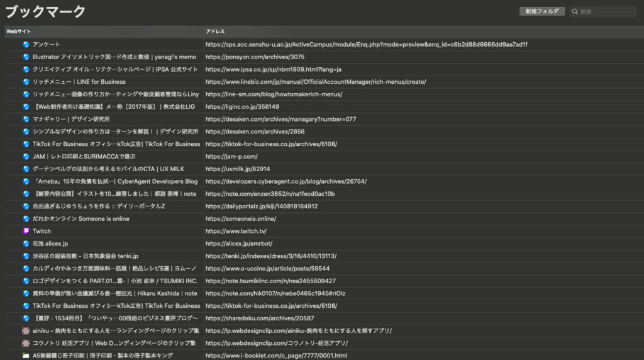Select だれかオンライン Someone is online bookmark
The width and height of the screenshot is (644, 360).
click(81, 218)
